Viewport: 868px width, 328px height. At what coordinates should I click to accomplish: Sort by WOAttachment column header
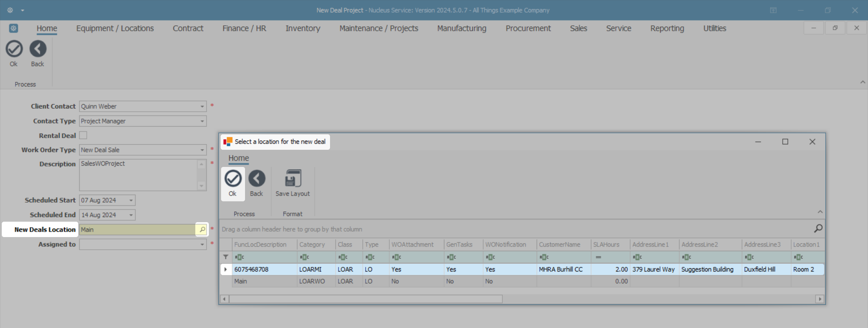pyautogui.click(x=416, y=244)
